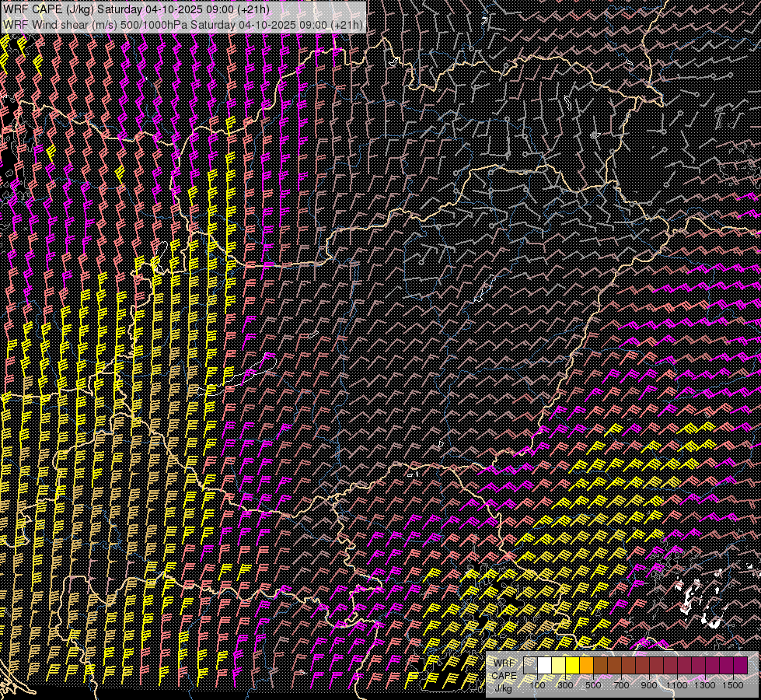Click the '1500' legend value
761x700 pixels.
733,685
